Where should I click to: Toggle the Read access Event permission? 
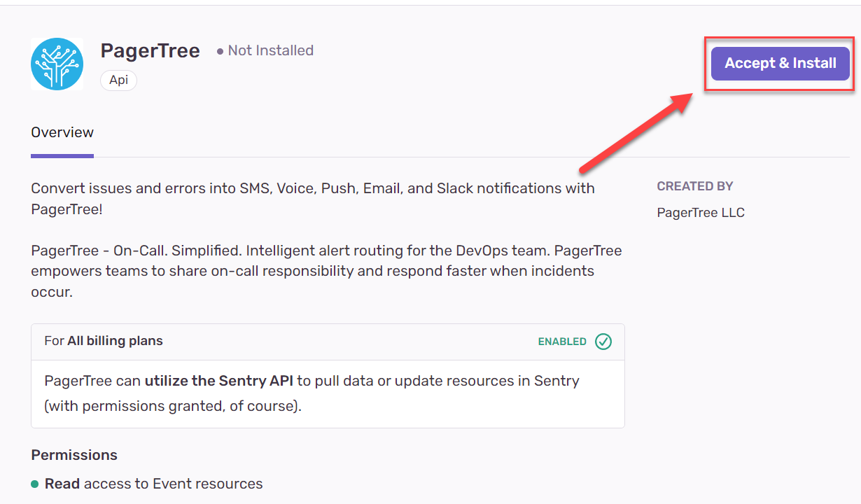[x=153, y=483]
